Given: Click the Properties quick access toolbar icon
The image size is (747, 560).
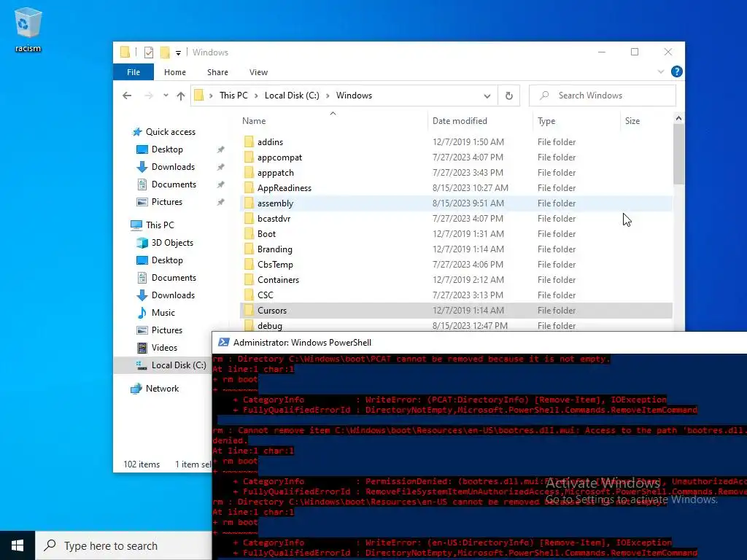Looking at the screenshot, I should coord(149,52).
